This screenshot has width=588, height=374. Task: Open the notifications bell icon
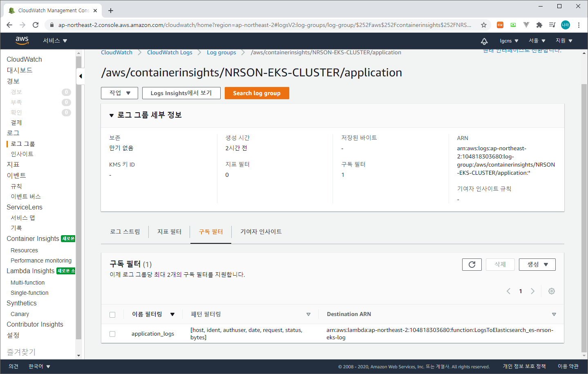[484, 41]
